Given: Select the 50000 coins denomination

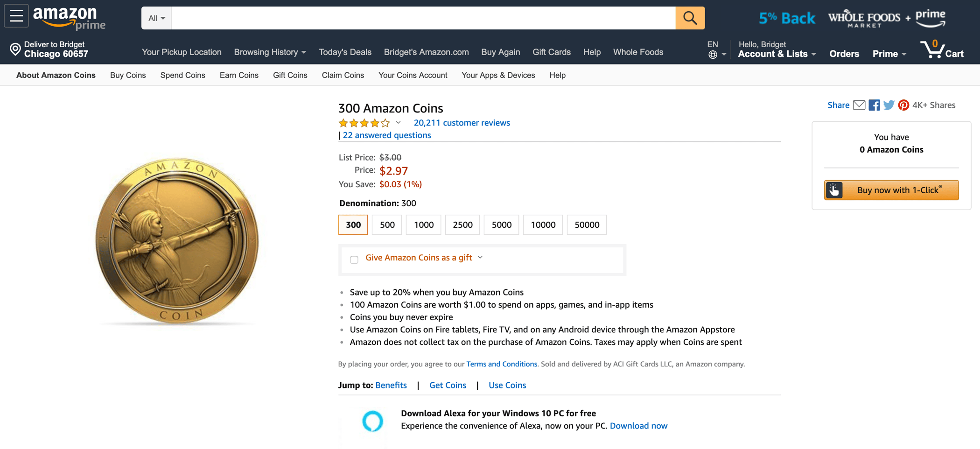Looking at the screenshot, I should [586, 224].
